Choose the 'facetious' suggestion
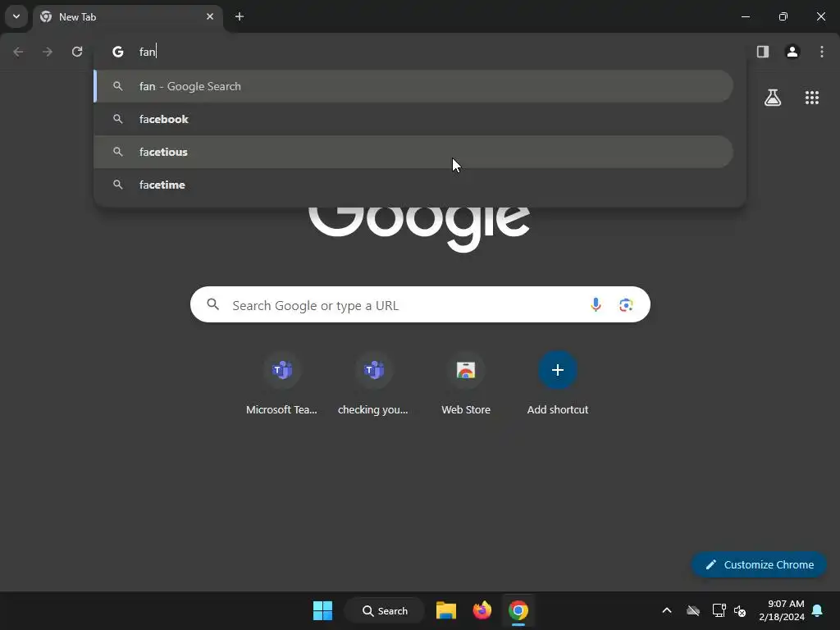The width and height of the screenshot is (840, 630). (413, 152)
